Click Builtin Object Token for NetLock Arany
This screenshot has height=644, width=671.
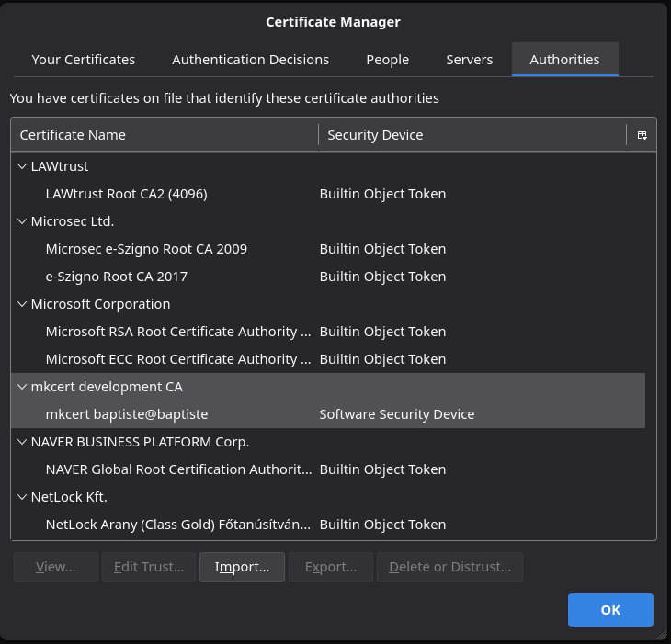click(x=382, y=525)
